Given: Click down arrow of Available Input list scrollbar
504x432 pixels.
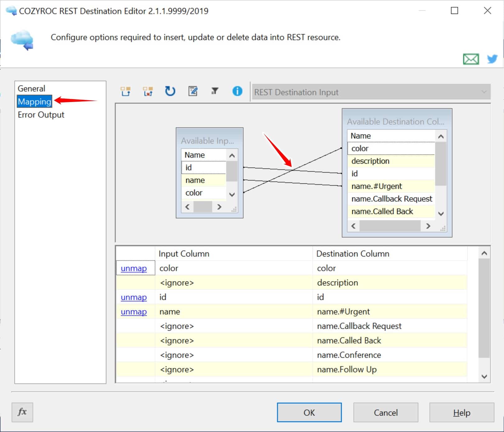Looking at the screenshot, I should coord(232,195).
